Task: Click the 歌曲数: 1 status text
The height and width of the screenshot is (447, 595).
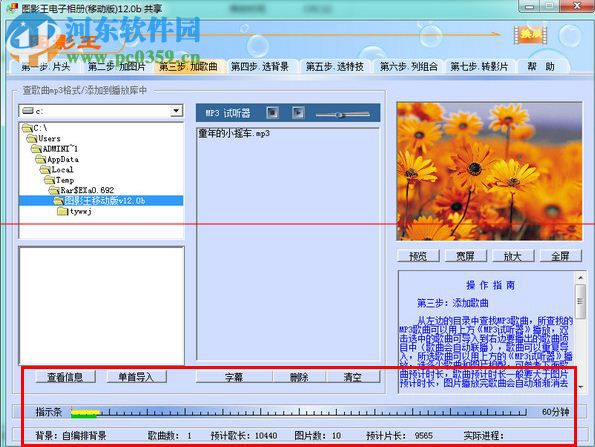Action: 170,436
